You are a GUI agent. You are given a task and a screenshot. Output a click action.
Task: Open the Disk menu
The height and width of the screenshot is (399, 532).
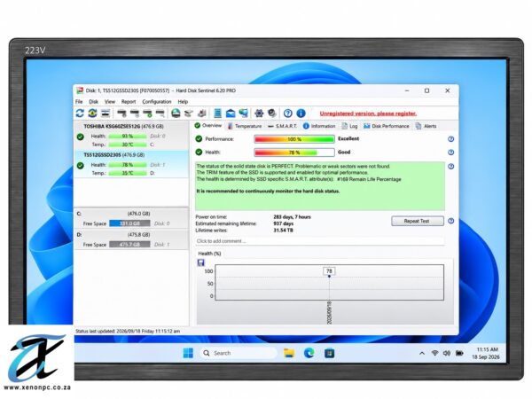coord(94,101)
